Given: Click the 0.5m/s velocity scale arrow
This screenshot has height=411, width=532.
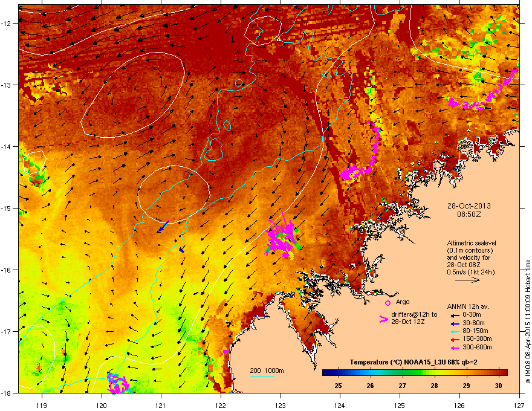Looking at the screenshot, I should click(467, 280).
